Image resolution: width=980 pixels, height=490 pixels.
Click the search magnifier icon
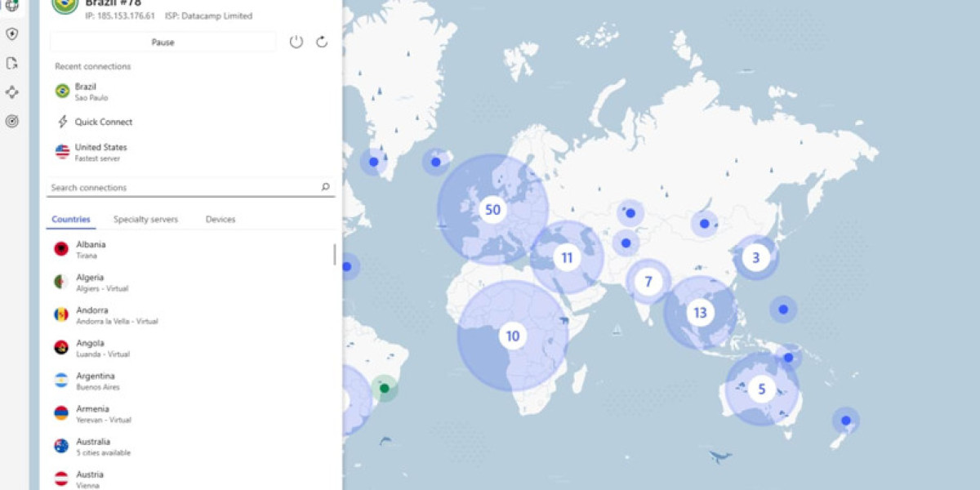pos(325,187)
